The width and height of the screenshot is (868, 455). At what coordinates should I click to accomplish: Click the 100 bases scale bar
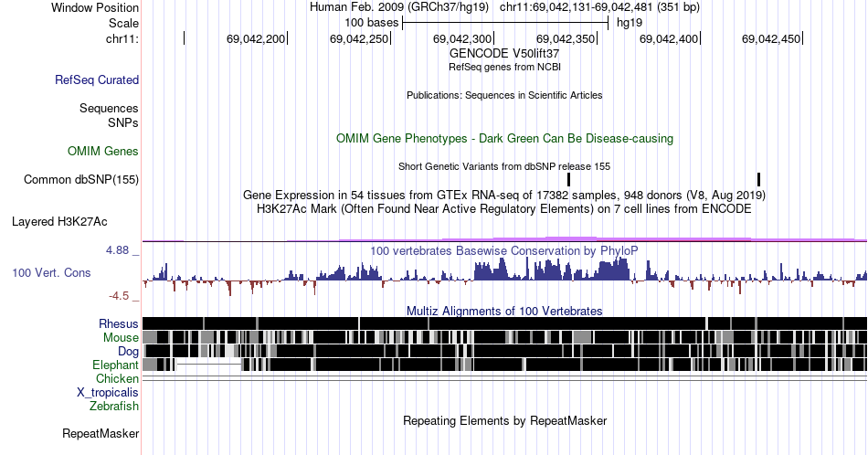coord(505,23)
